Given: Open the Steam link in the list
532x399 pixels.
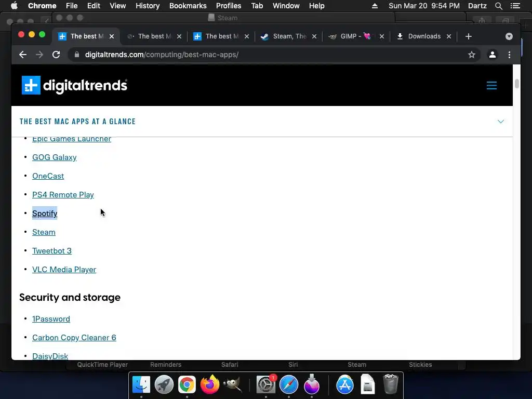Looking at the screenshot, I should click(44, 232).
